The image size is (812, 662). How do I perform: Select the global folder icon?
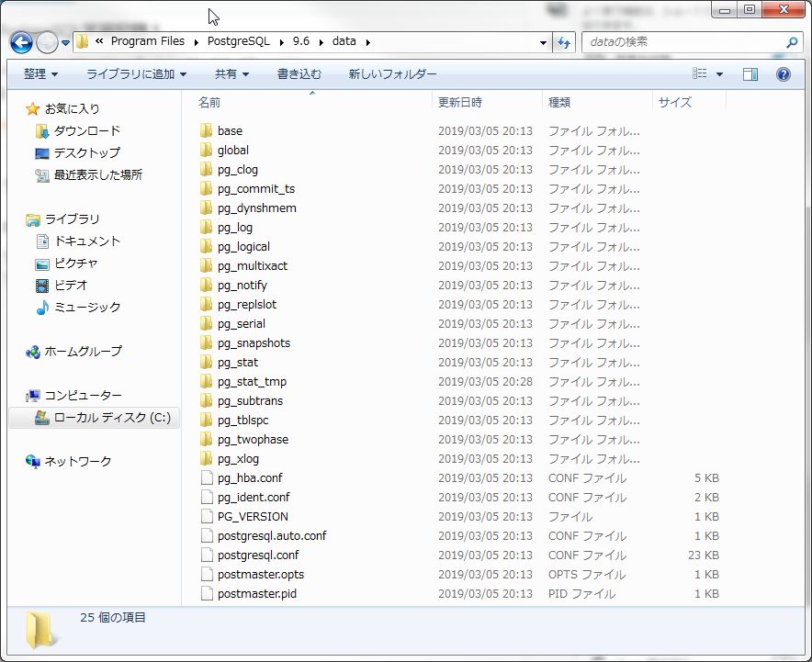pyautogui.click(x=206, y=150)
